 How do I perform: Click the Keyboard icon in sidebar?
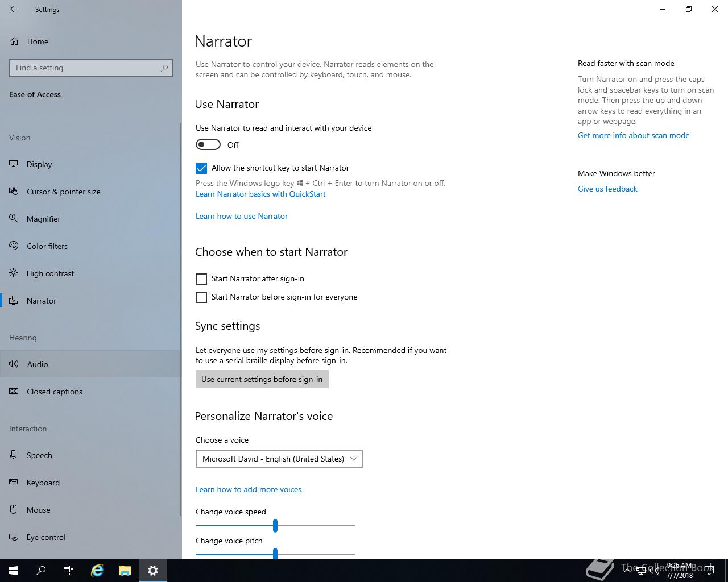pos(14,483)
